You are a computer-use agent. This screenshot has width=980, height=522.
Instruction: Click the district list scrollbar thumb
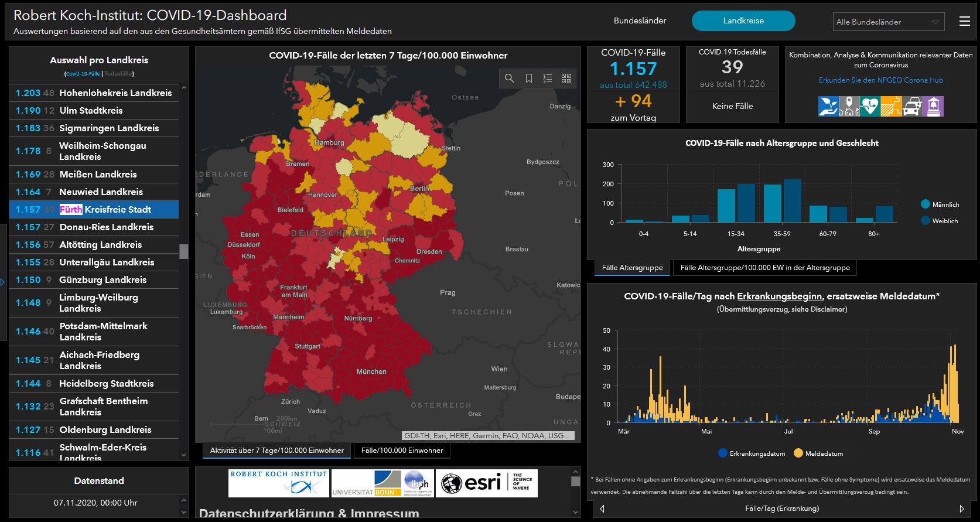(184, 251)
